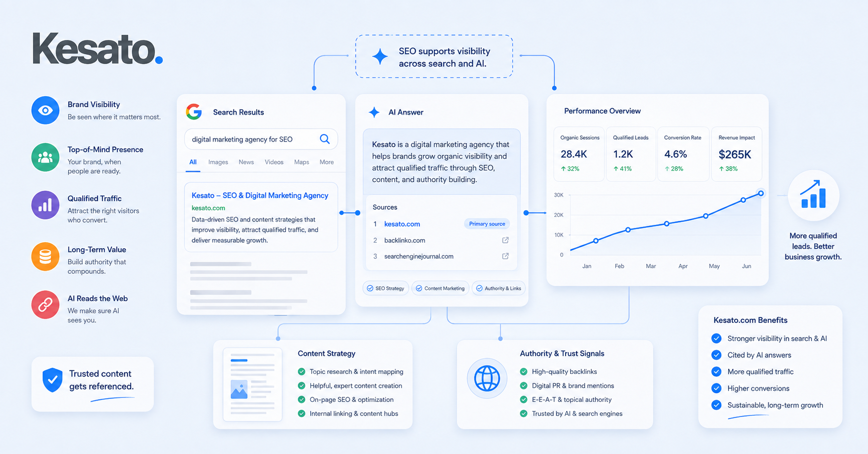Click the Kesato logo

tap(98, 49)
